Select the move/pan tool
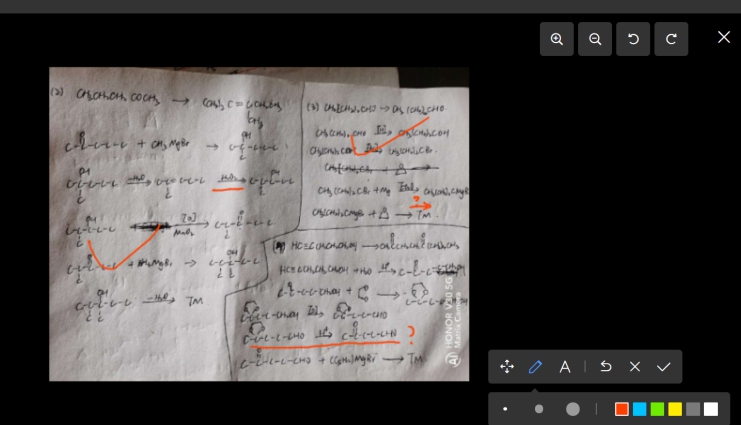Screen dimensions: 741x425 click(507, 367)
